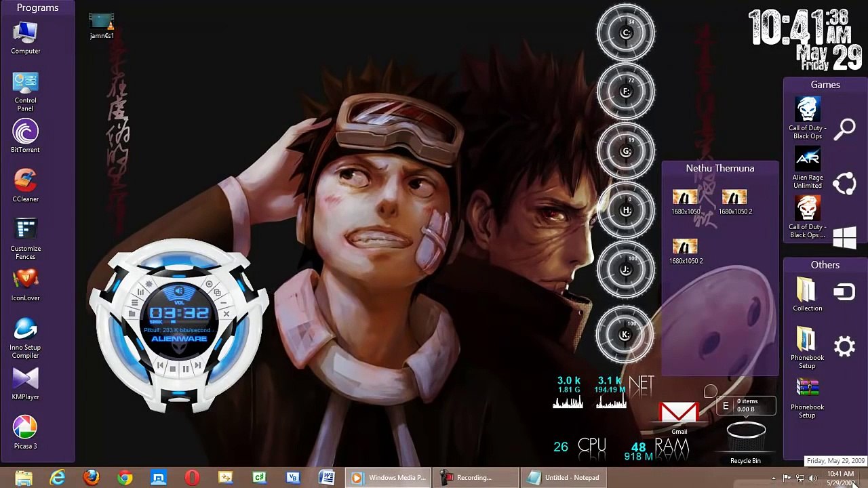Select the jamn6s1 VLC media file

tap(102, 26)
